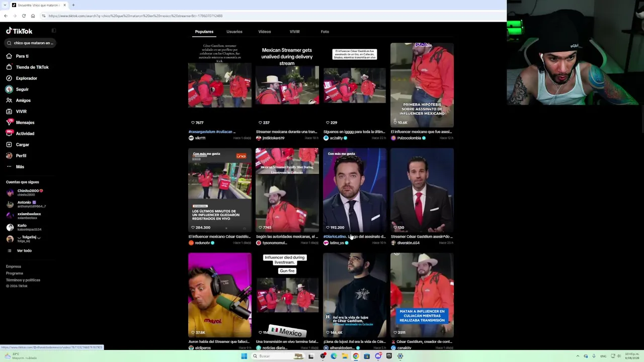Open uploader profile redunotv
The height and width of the screenshot is (362, 644).
click(202, 243)
